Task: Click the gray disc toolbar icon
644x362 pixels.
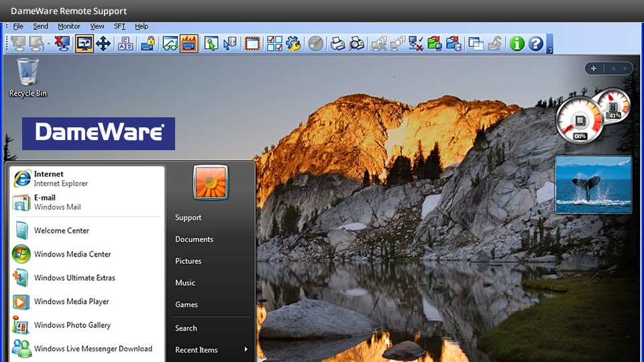Action: pyautogui.click(x=315, y=44)
